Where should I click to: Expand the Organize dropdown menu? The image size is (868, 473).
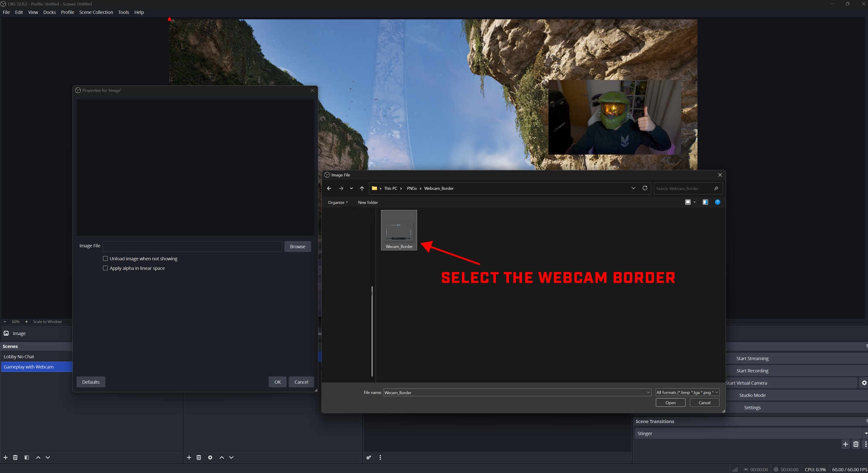tap(338, 202)
